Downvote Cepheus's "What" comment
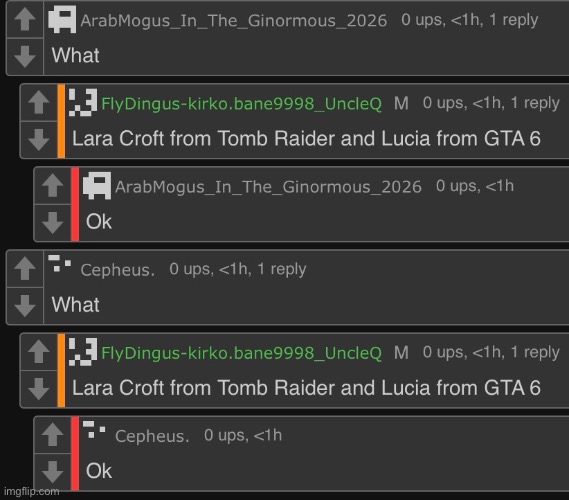The width and height of the screenshot is (569, 500). click(25, 306)
